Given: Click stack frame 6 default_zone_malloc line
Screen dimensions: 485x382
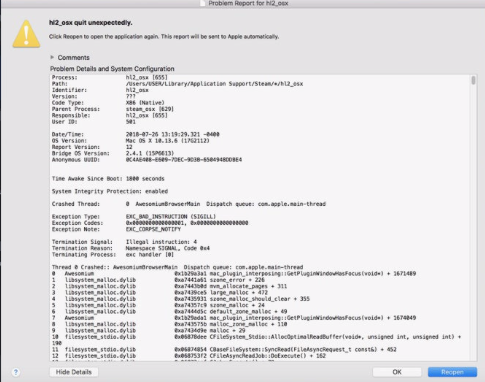Looking at the screenshot, I should click(169, 312).
